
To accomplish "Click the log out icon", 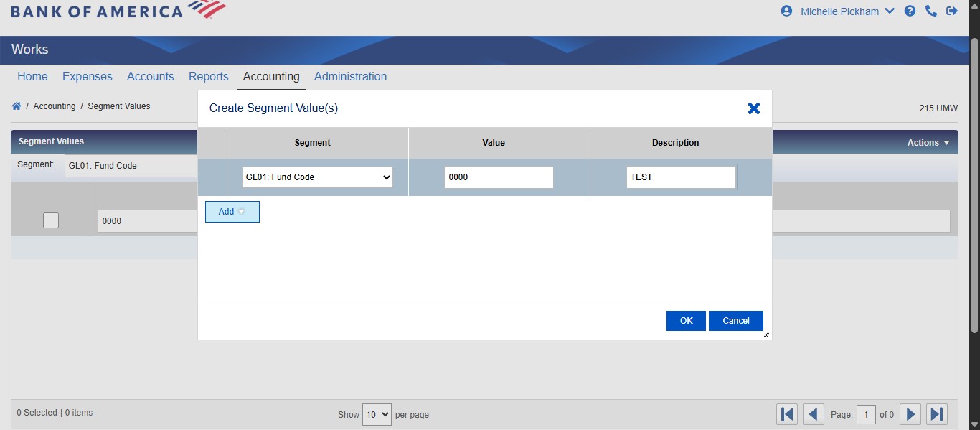I will click(x=952, y=11).
